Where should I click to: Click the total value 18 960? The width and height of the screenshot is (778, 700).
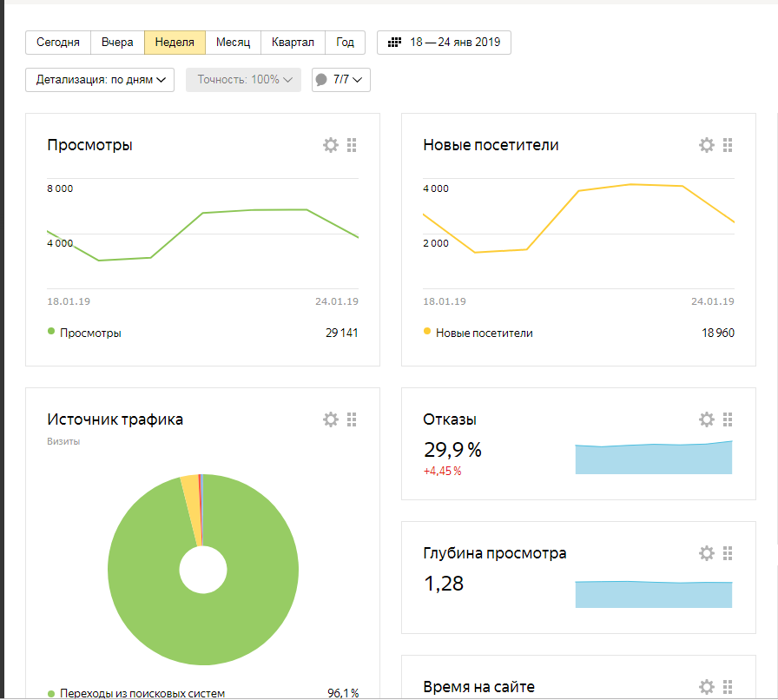pyautogui.click(x=718, y=333)
